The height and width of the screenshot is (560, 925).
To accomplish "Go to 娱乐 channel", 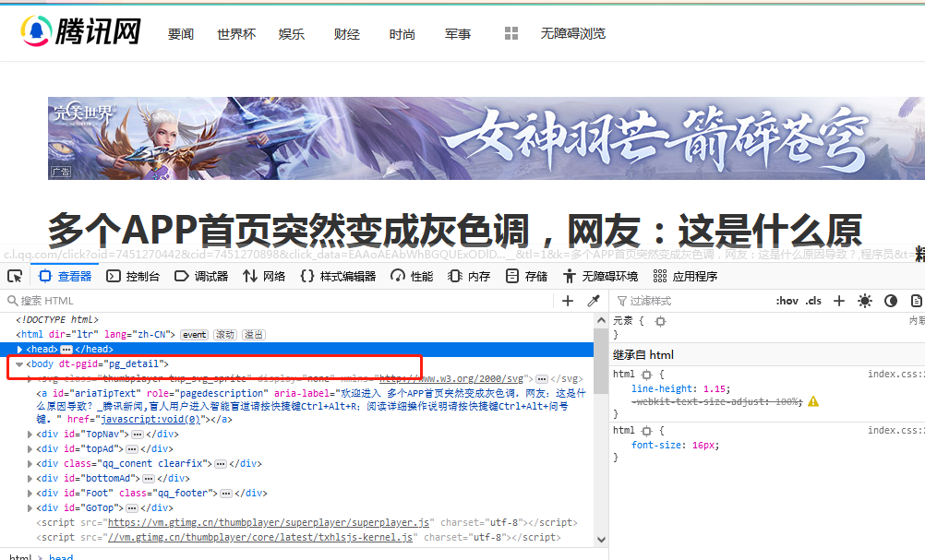I will coord(292,34).
